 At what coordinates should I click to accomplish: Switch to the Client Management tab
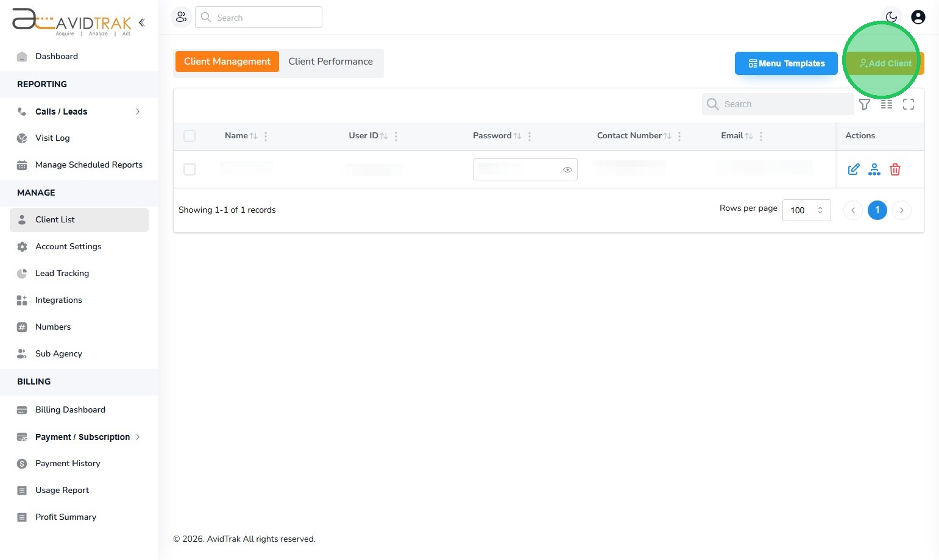click(227, 62)
